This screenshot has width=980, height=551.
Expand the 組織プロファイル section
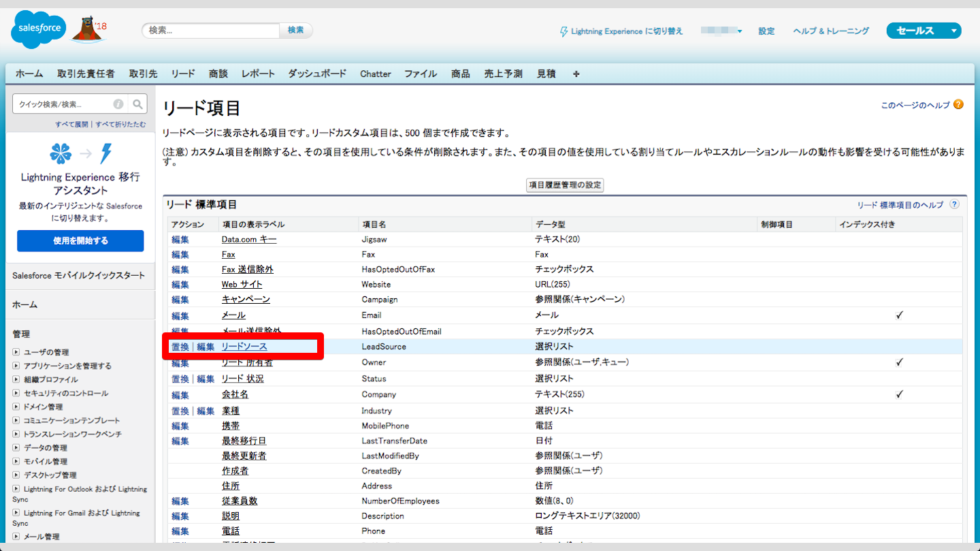[x=16, y=379]
